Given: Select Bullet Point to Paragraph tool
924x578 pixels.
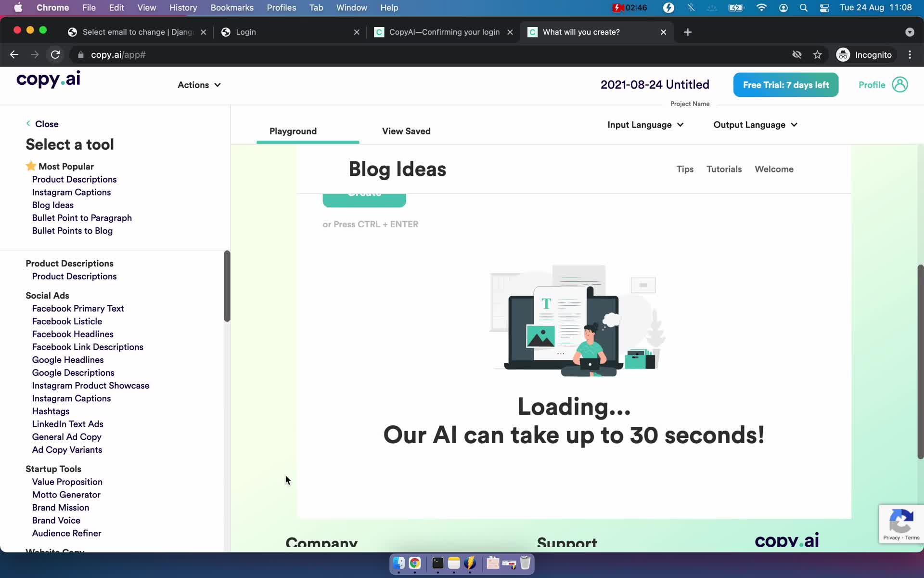Looking at the screenshot, I should coord(82,218).
